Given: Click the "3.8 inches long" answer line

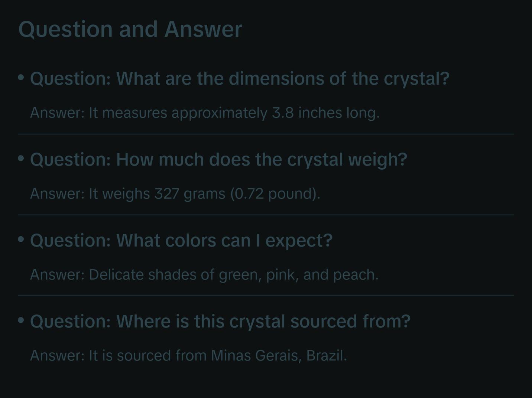Looking at the screenshot, I should click(x=205, y=113).
